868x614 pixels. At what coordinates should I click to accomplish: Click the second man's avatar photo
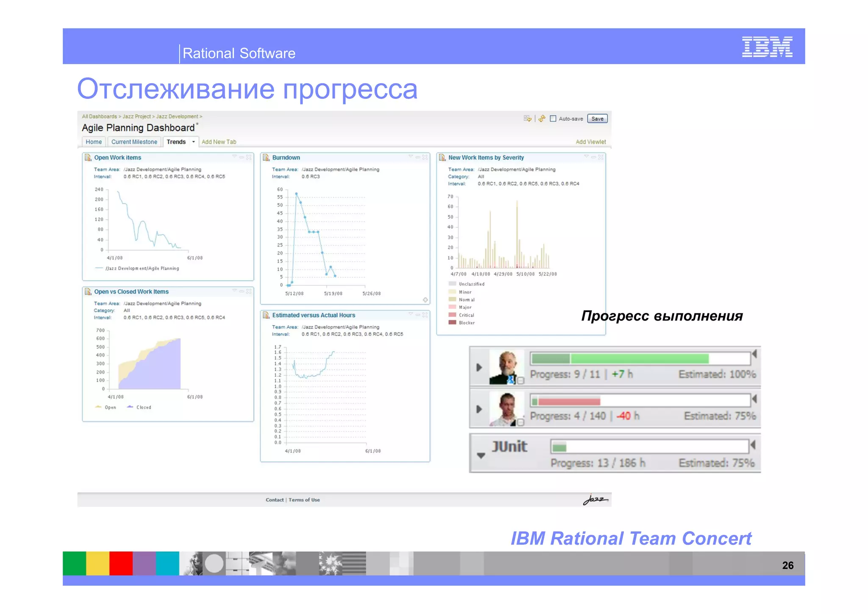[x=506, y=409]
